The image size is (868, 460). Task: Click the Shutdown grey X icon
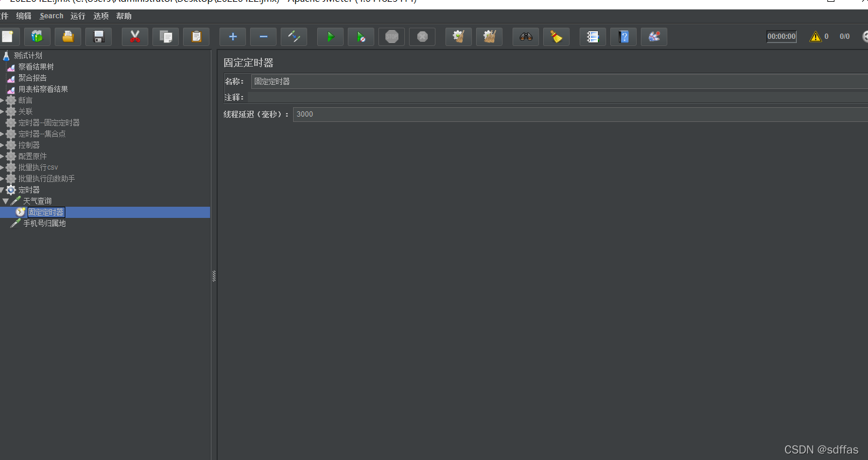pyautogui.click(x=422, y=37)
